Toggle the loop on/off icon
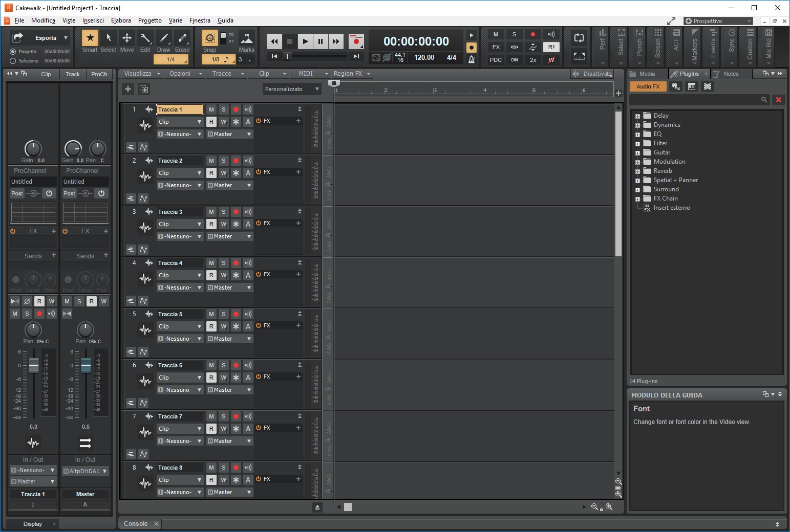 pyautogui.click(x=579, y=38)
